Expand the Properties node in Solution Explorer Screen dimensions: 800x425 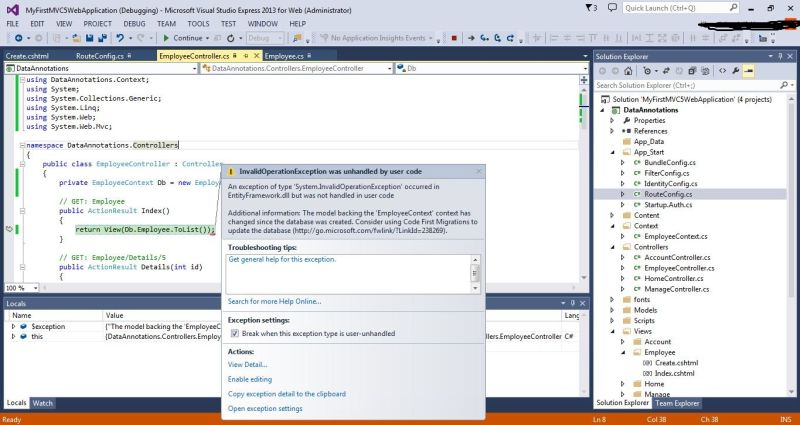[x=612, y=120]
